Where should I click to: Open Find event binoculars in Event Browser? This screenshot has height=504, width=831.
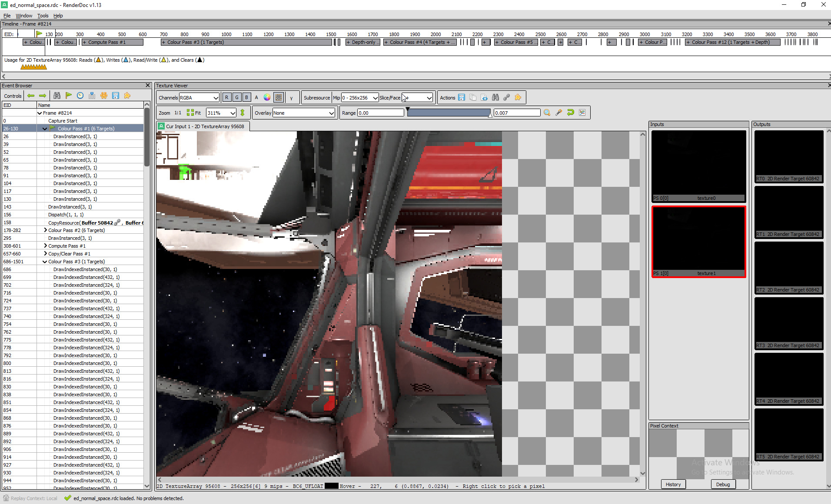coord(57,96)
